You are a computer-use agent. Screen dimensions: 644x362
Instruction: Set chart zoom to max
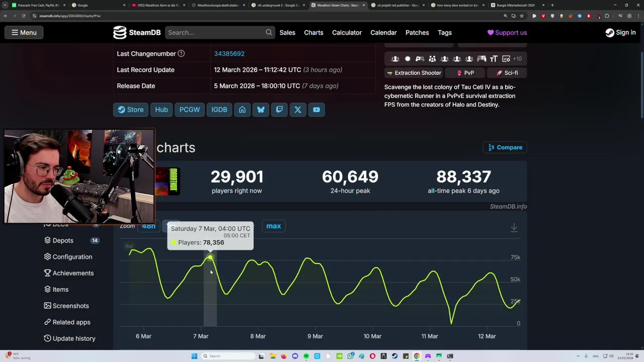tap(274, 226)
